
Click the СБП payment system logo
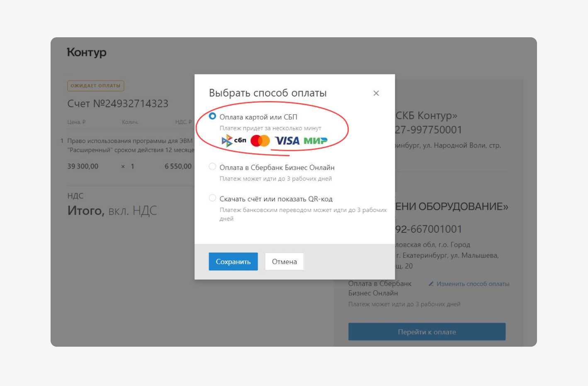[x=234, y=141]
